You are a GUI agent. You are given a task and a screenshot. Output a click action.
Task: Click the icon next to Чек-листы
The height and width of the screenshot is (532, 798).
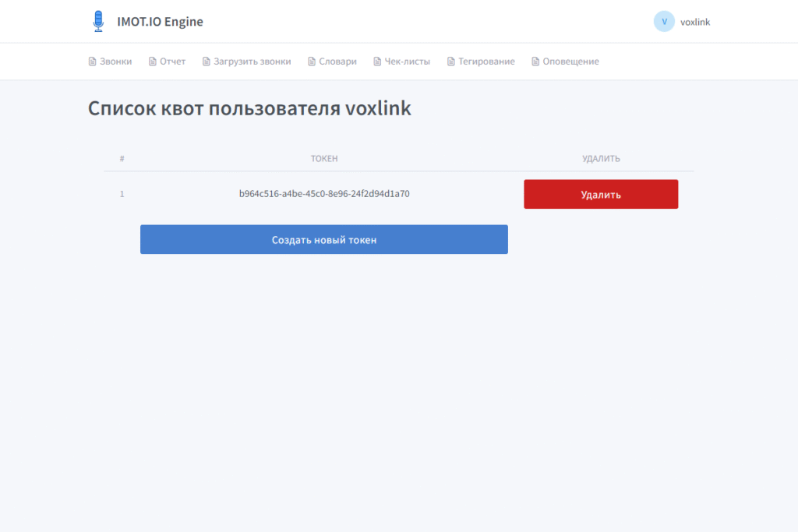click(x=377, y=62)
